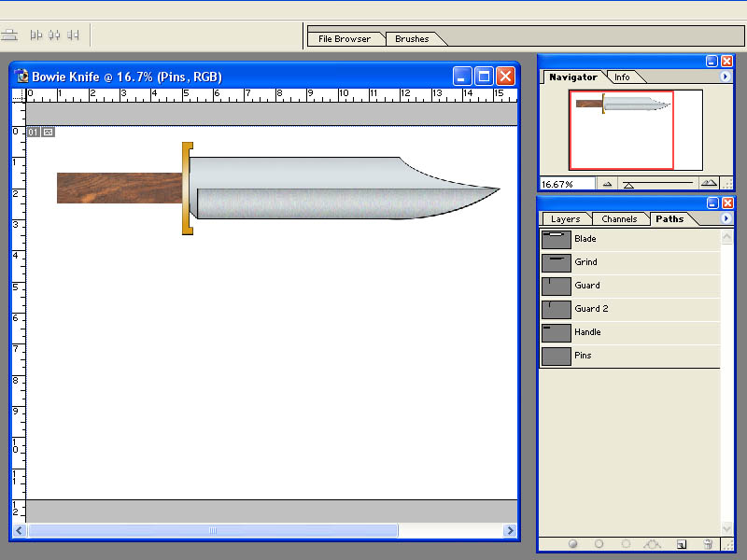Click distribute horizontal centers icon
This screenshot has width=747, height=560.
tap(54, 35)
